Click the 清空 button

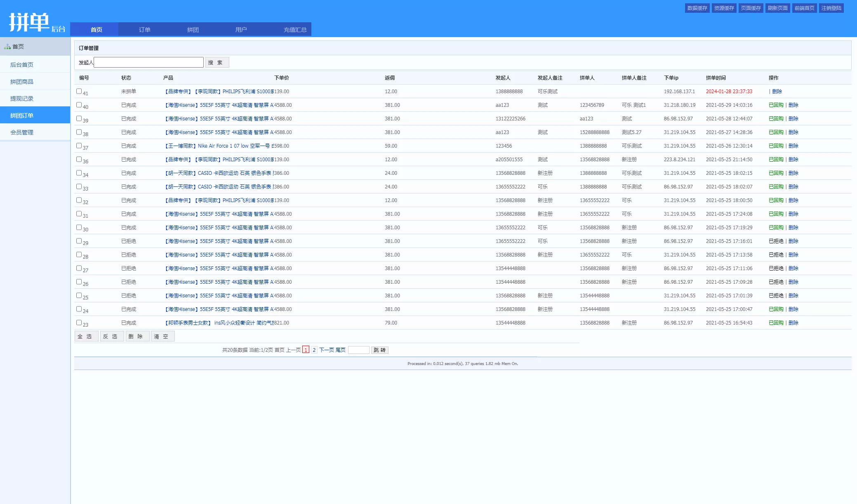pyautogui.click(x=162, y=337)
